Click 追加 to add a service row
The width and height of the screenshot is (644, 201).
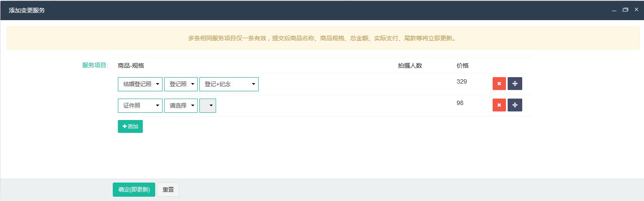click(x=130, y=126)
